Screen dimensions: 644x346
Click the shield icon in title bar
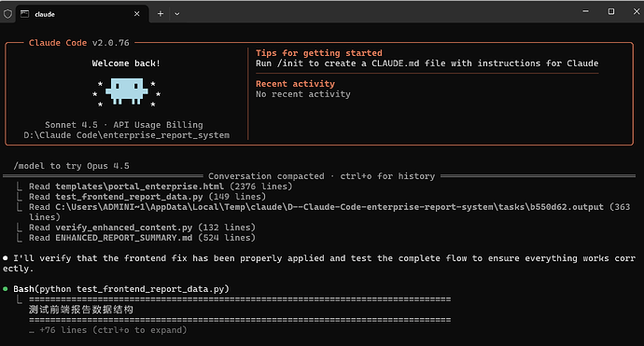7,14
